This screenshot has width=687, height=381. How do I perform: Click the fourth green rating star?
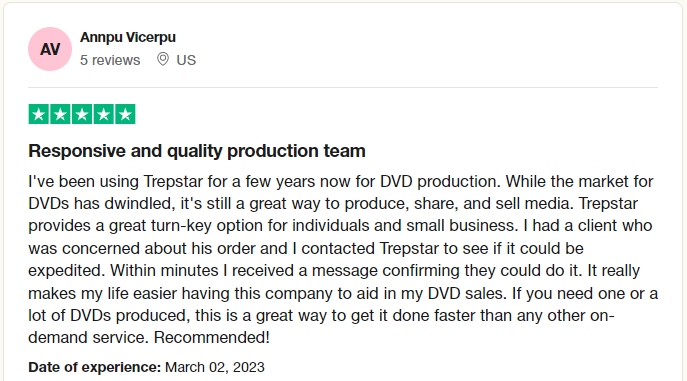tap(103, 114)
